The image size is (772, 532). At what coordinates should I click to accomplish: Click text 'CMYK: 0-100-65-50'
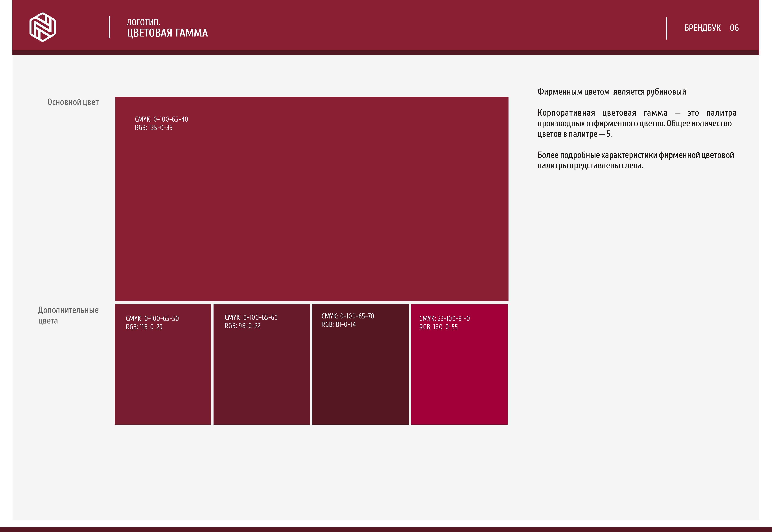click(152, 318)
